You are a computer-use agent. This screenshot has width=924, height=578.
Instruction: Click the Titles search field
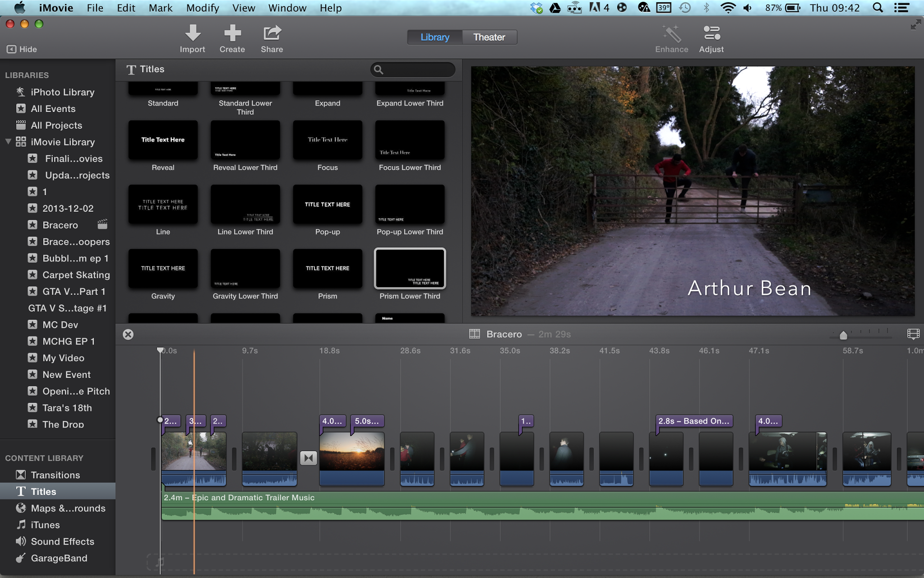(413, 70)
